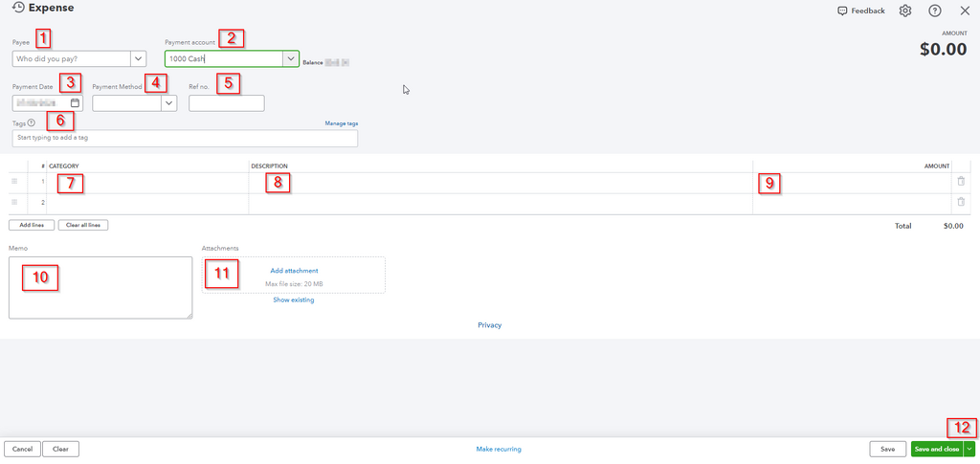Open the Payment account dropdown arrow
The width and height of the screenshot is (980, 464).
[x=290, y=58]
